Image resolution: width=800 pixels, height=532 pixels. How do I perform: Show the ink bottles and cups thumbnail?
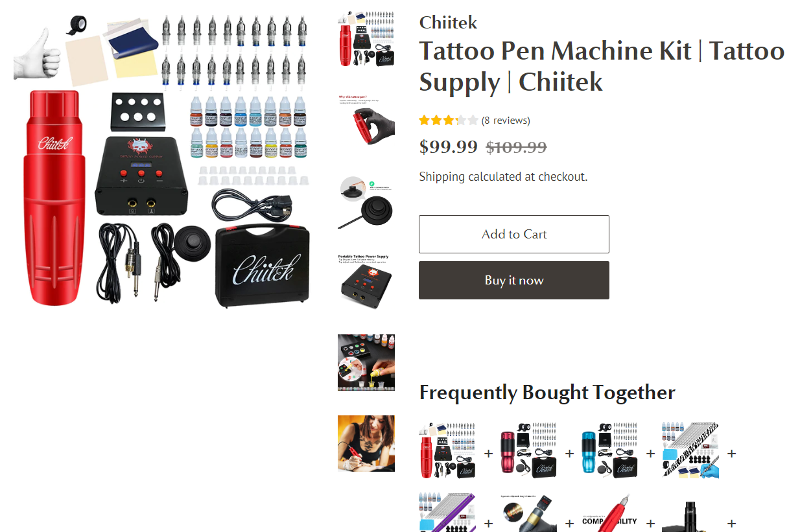[x=366, y=363]
